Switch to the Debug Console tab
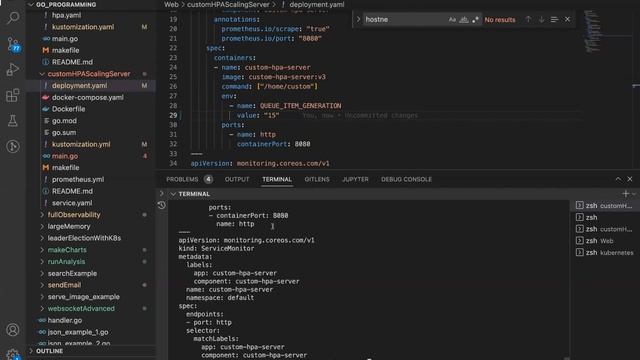 coord(406,179)
